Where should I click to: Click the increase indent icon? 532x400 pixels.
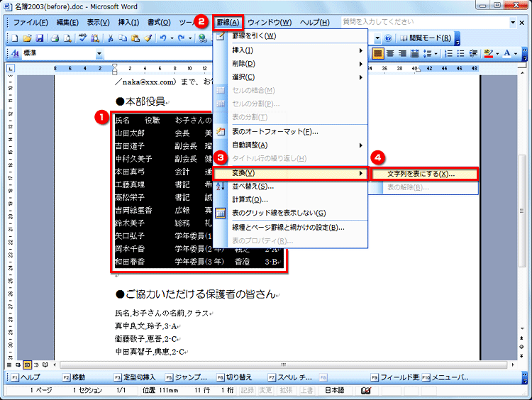pos(473,53)
